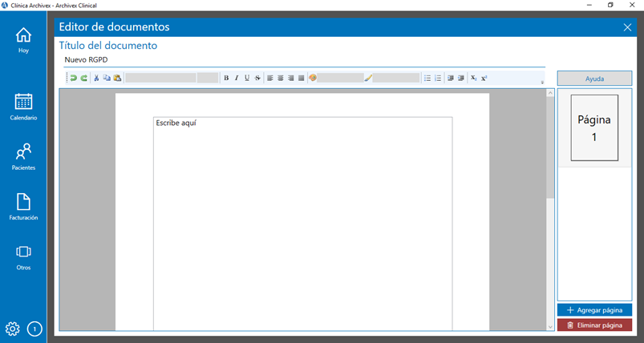Screen dimensions: 644x343
Task: Cut selection with the scissors icon
Action: [x=96, y=78]
